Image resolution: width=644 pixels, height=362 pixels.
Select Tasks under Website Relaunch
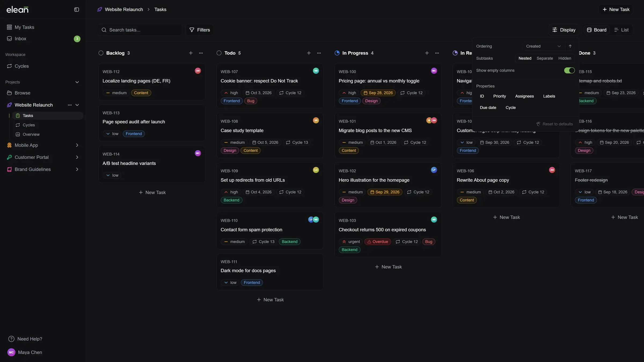[x=47, y=116]
